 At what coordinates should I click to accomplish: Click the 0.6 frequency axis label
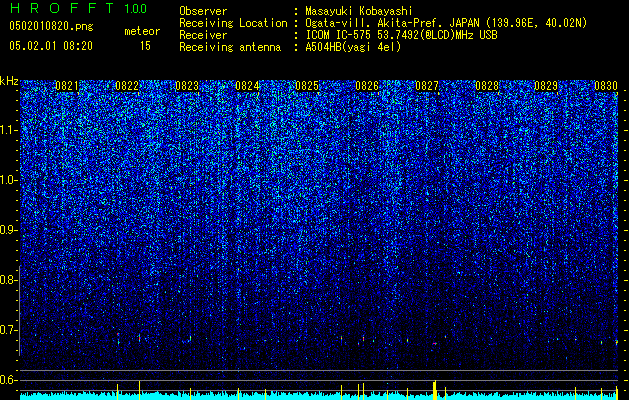point(8,380)
